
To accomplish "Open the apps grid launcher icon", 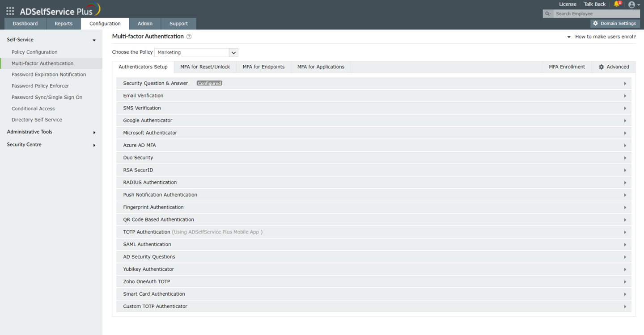I will click(x=10, y=11).
